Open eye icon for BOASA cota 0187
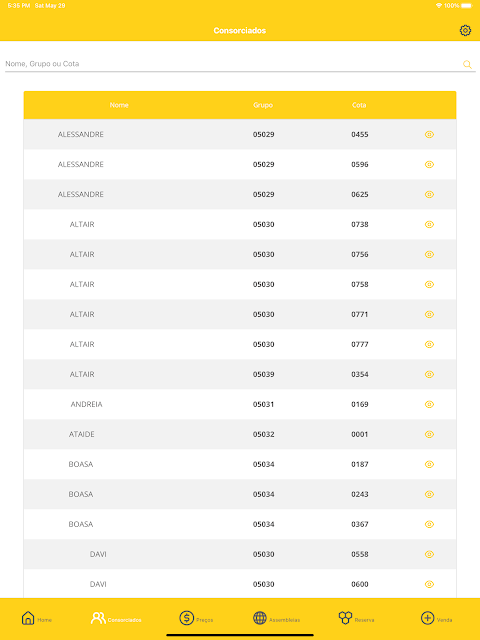Image resolution: width=480 pixels, height=640 pixels. coord(429,464)
